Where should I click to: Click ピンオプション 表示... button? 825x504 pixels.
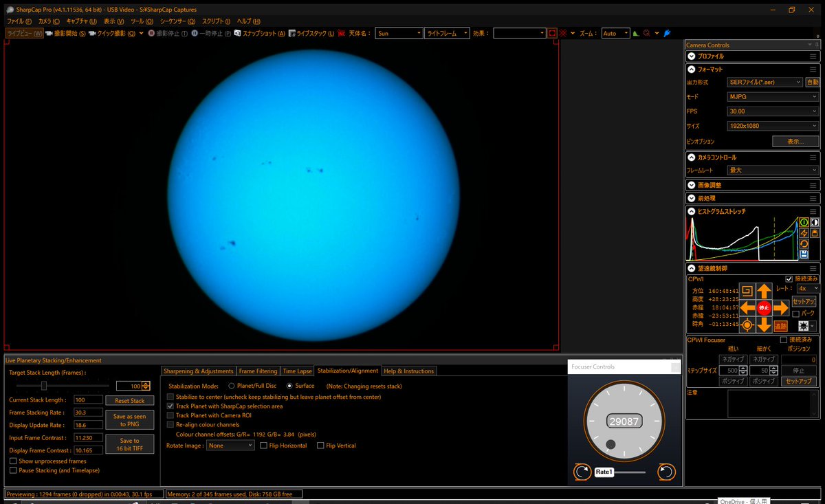pos(795,141)
